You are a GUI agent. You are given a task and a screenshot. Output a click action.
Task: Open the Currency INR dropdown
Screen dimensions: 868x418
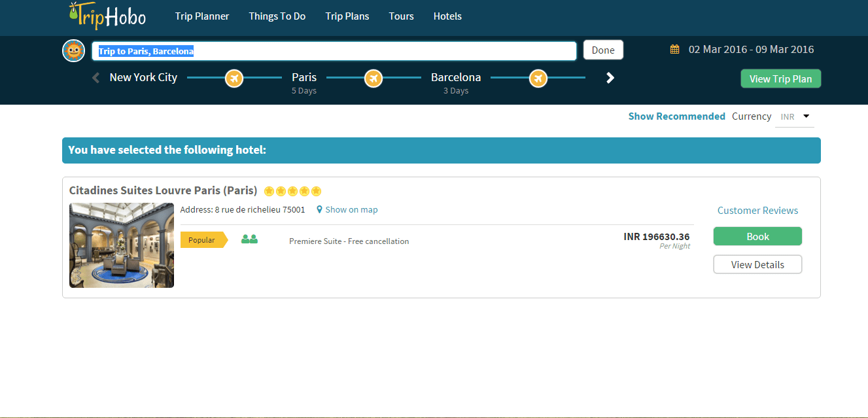click(795, 116)
